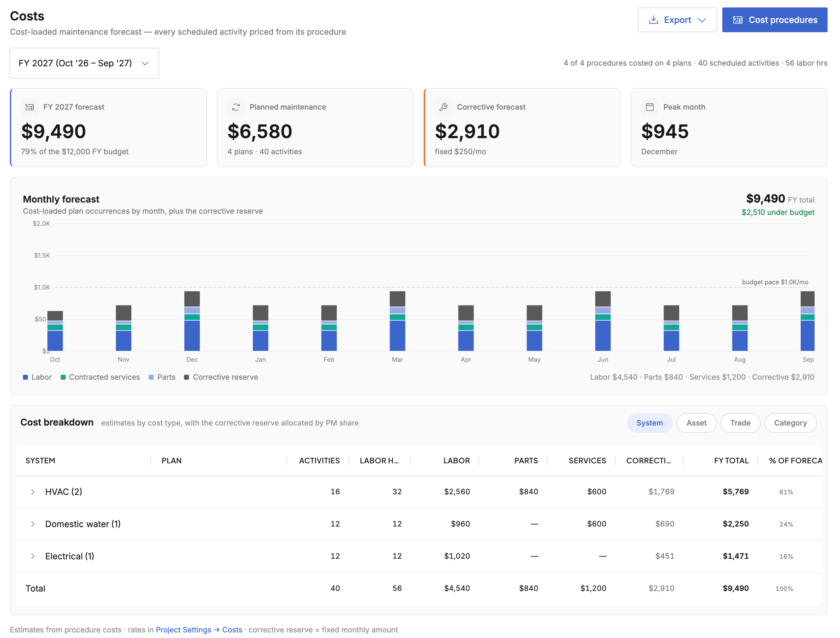The image size is (840, 638).
Task: Click the download icon in Export button
Action: pos(653,20)
